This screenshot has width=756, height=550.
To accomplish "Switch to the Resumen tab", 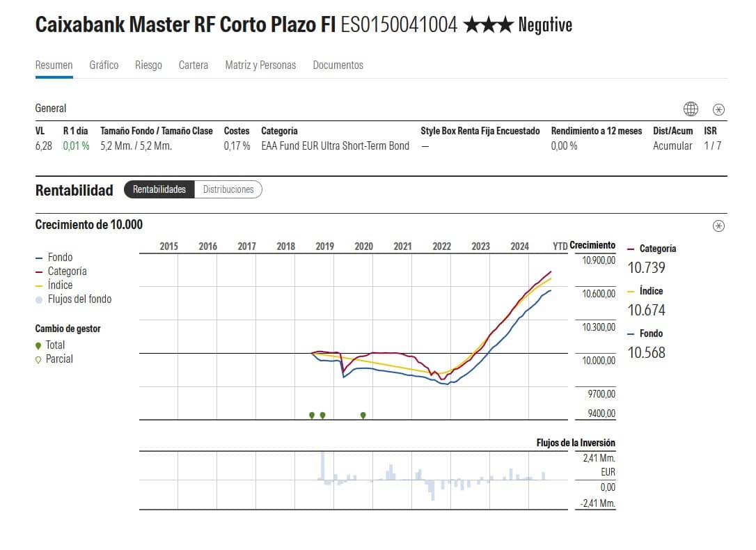I will tap(54, 65).
